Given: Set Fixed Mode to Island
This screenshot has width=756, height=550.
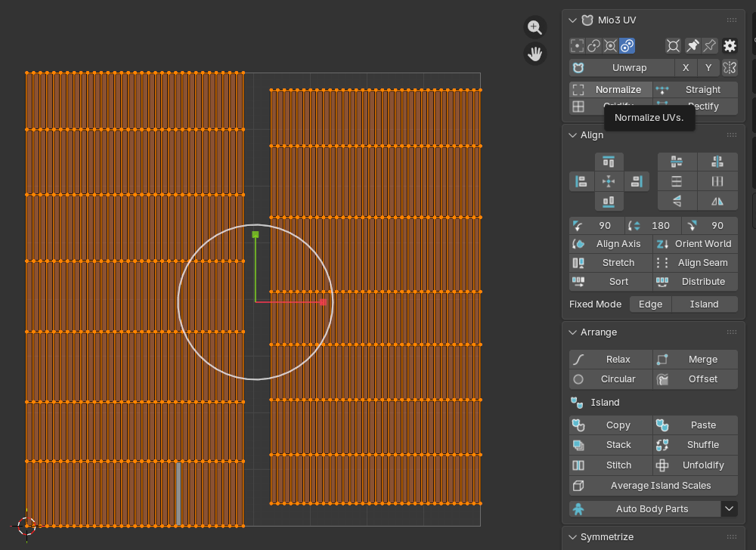Looking at the screenshot, I should (x=704, y=304).
